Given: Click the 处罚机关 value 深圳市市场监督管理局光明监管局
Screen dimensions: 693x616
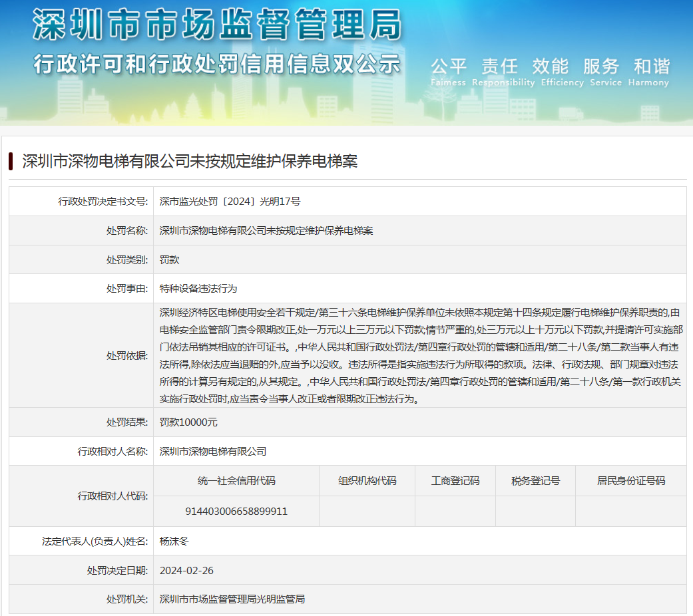Looking at the screenshot, I should click(232, 599).
